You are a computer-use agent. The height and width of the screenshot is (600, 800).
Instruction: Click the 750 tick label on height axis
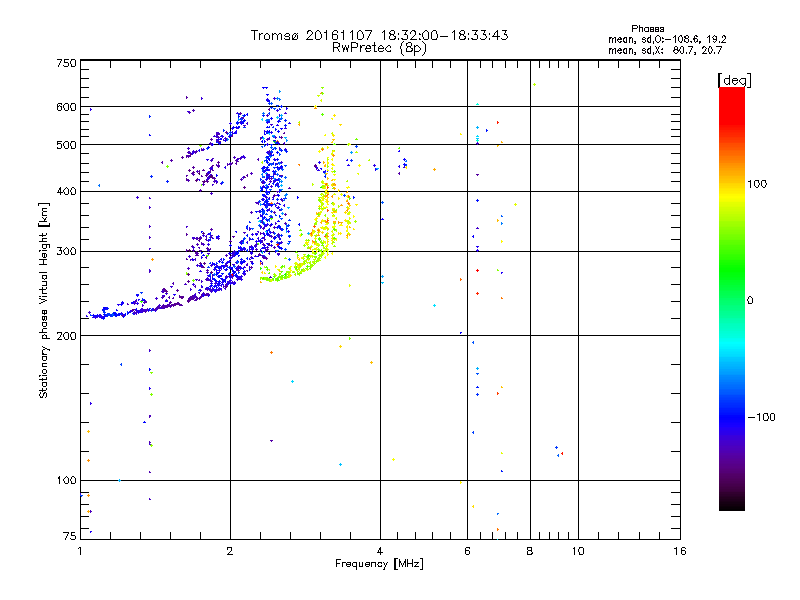66,63
